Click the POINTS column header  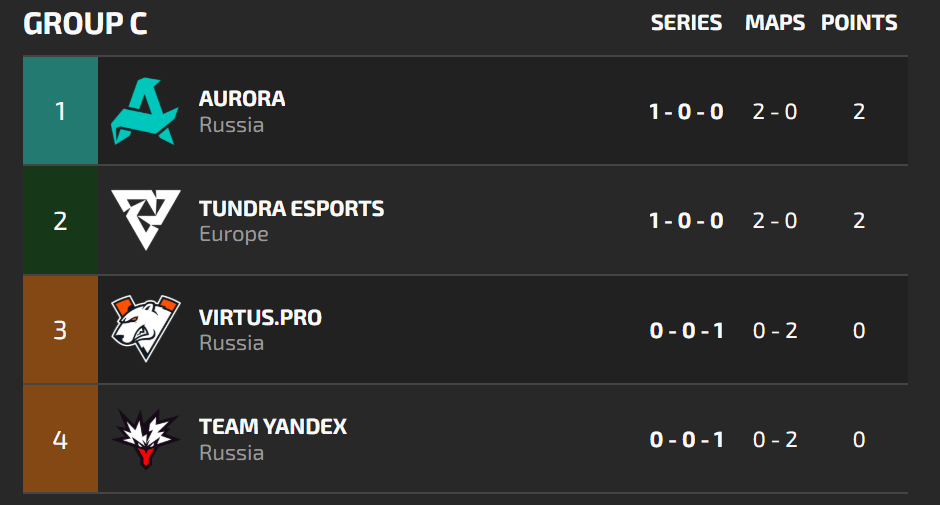[x=859, y=23]
